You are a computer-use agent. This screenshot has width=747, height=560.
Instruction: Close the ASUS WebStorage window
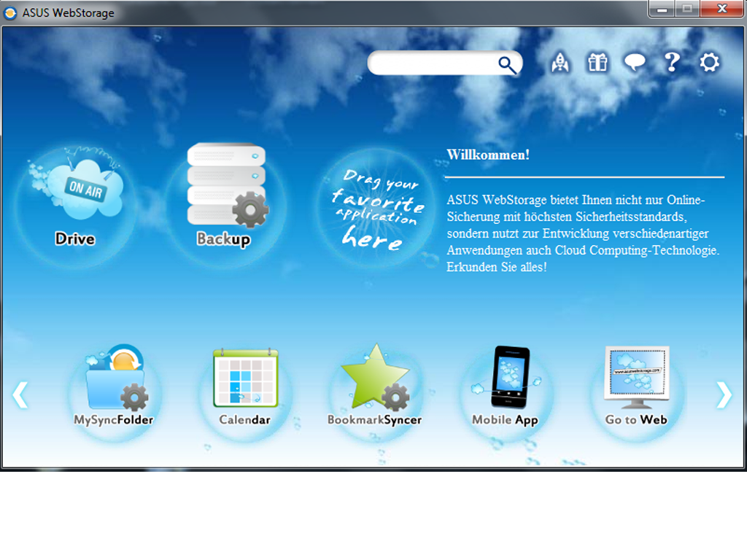(x=721, y=9)
